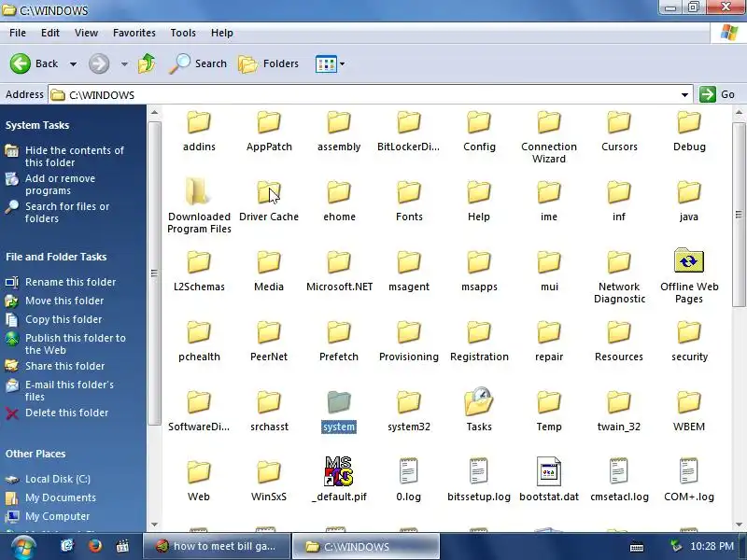Go up one folder level icon

[x=147, y=63]
